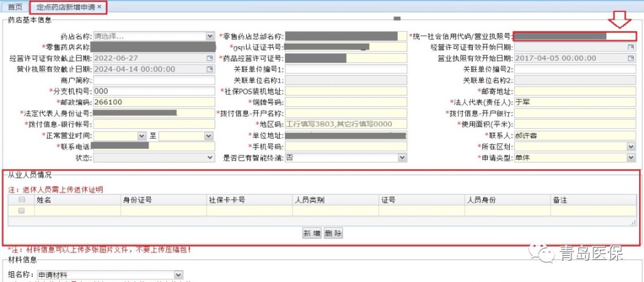This screenshot has width=644, height=282.
Task: Expand the 组名称 dropdown showing 申请材料
Action: point(178,274)
